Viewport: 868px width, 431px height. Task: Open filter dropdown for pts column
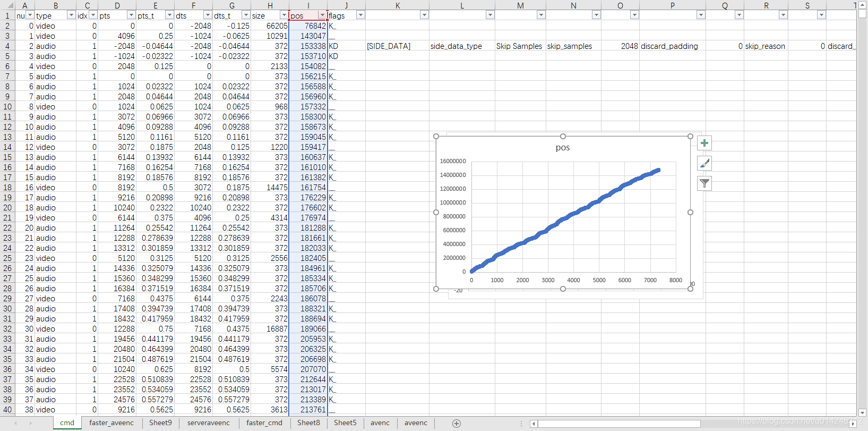tap(131, 15)
